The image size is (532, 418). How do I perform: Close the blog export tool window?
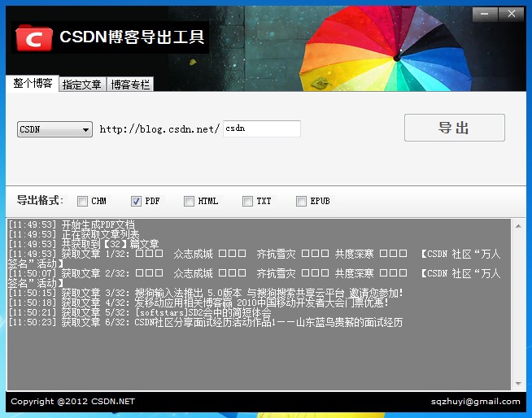511,13
